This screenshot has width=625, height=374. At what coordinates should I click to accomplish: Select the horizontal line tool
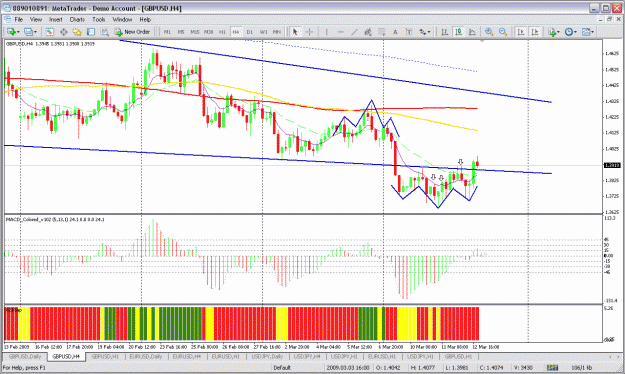click(x=340, y=32)
